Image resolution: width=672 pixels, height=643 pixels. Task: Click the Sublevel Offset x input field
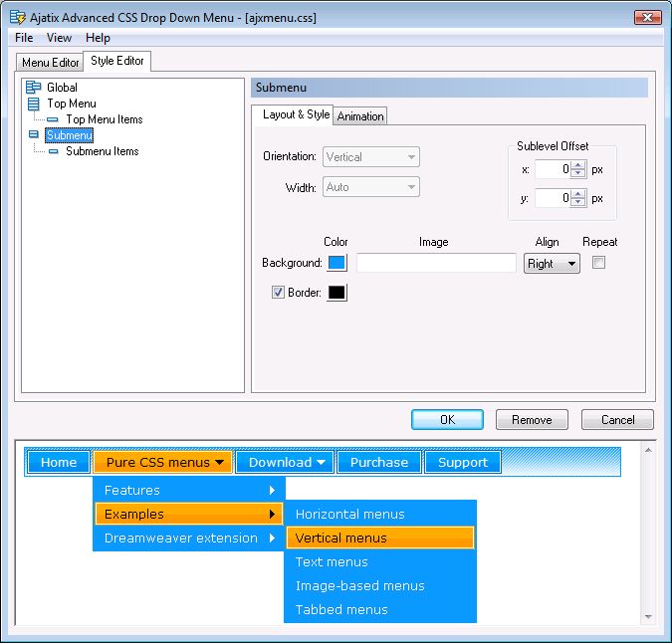[553, 169]
